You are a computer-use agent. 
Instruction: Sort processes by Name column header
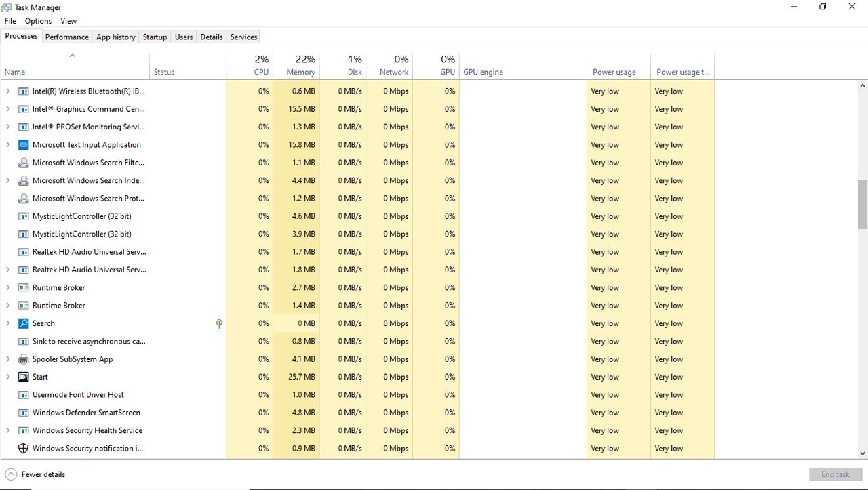(75, 66)
